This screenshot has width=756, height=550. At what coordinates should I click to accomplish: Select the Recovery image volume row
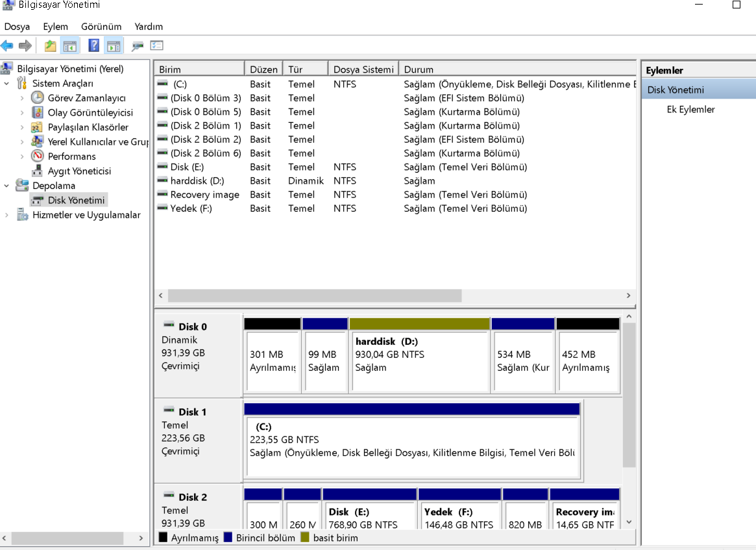tap(395, 194)
